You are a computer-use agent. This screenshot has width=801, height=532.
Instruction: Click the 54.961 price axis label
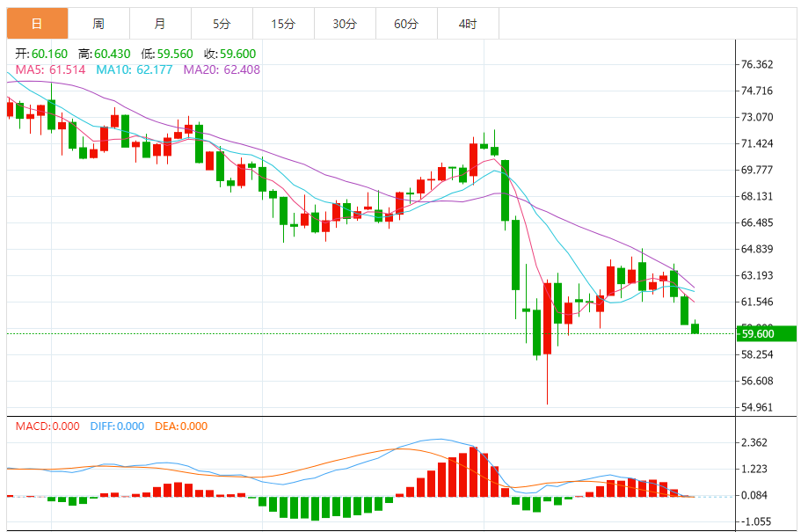[x=757, y=407]
